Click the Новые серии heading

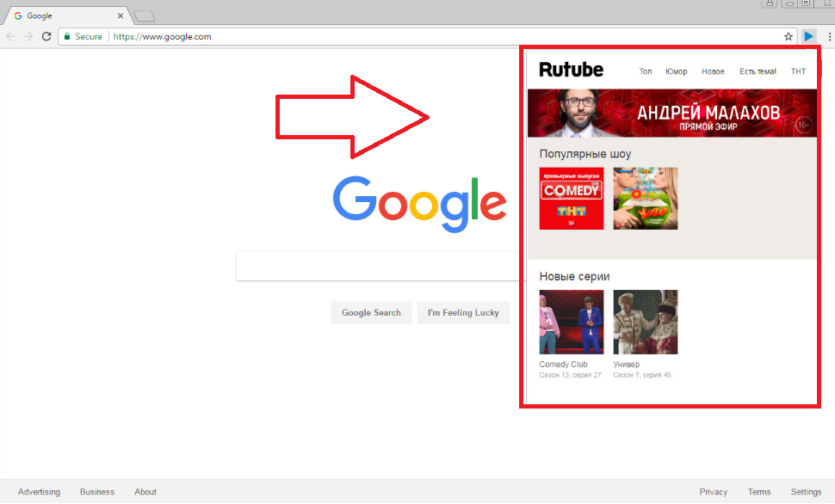pos(574,277)
